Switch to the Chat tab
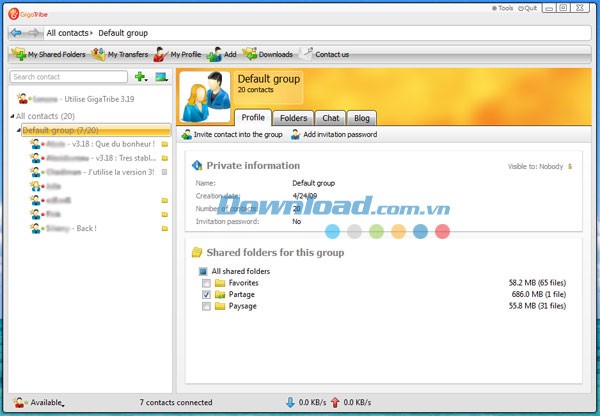This screenshot has height=416, width=600. tap(330, 118)
